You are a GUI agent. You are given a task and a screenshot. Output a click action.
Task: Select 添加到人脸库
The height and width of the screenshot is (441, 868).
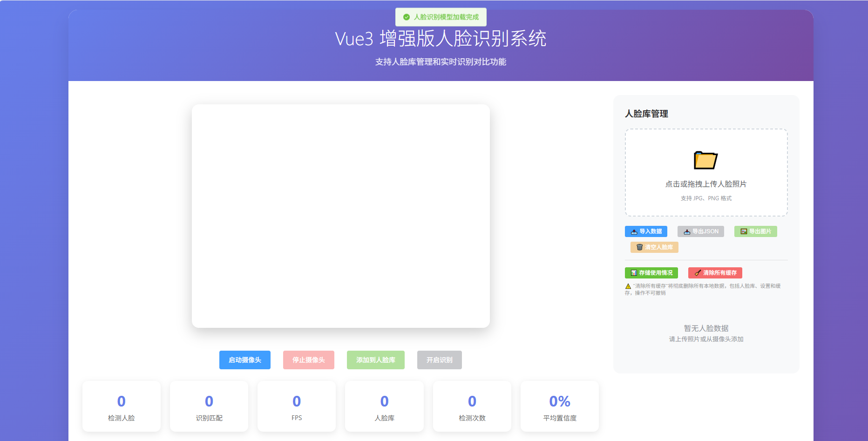coord(375,360)
